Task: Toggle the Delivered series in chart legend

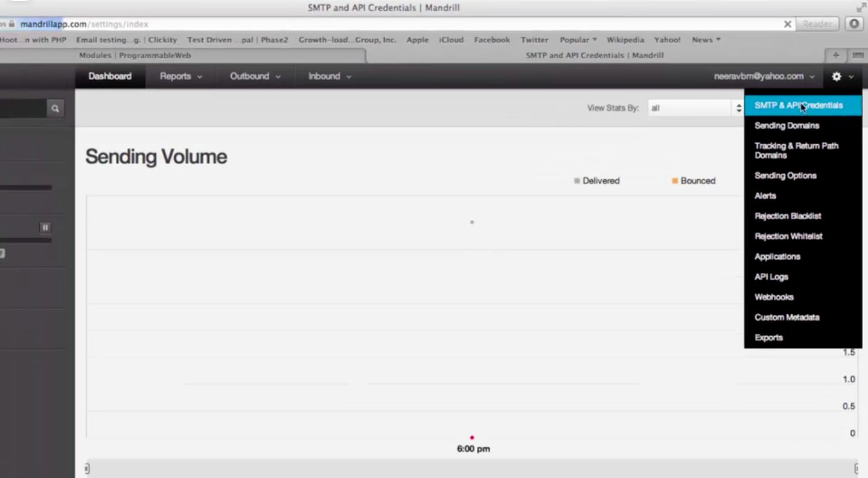Action: click(597, 180)
